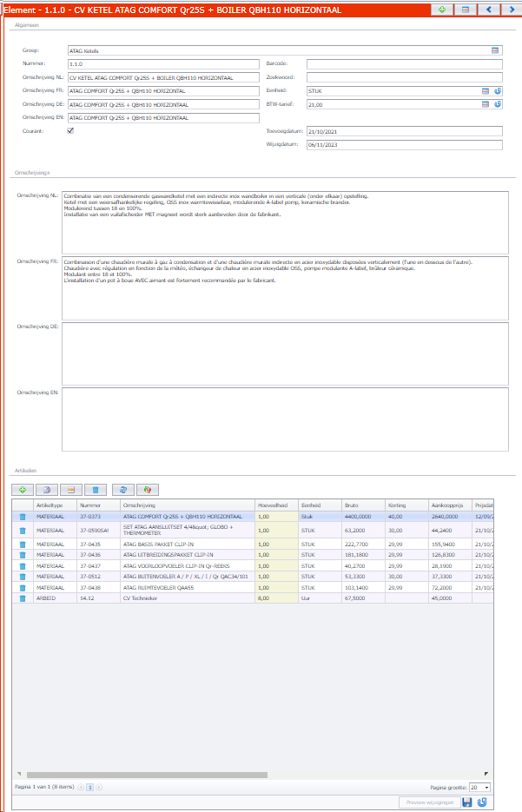Delete row 37-0590SAI with its trash icon
Image resolution: width=522 pixels, height=812 pixels.
(x=23, y=531)
